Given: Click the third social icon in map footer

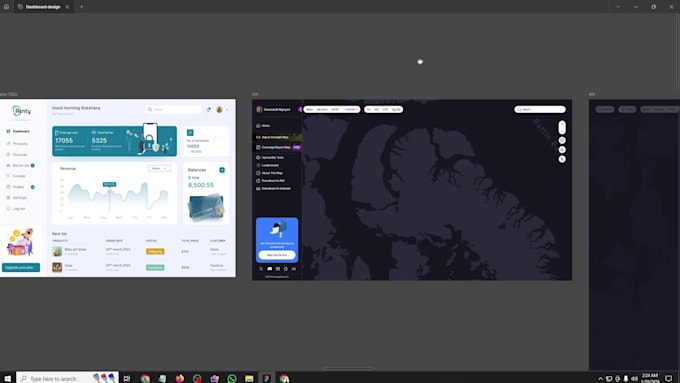Looking at the screenshot, I should [278, 269].
